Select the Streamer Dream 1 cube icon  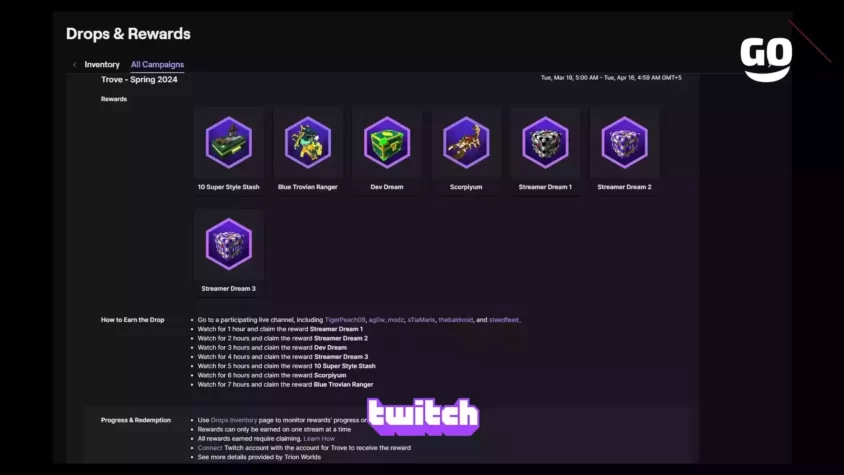(x=545, y=143)
